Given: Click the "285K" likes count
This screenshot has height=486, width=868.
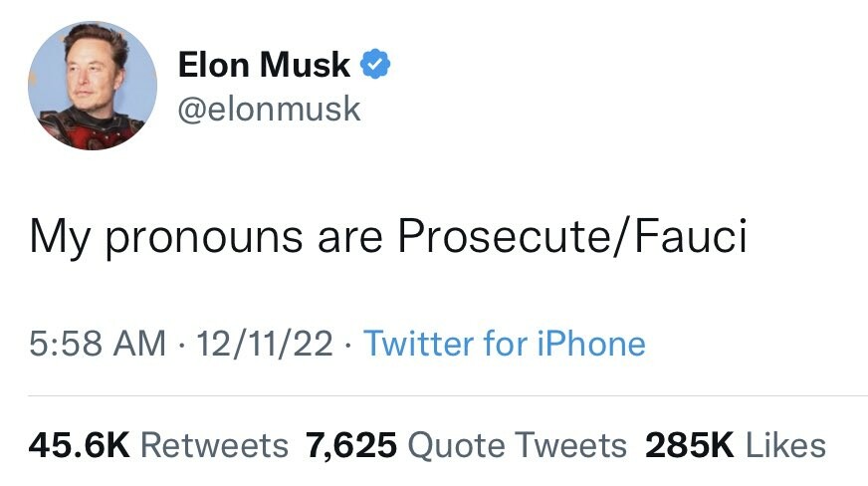Looking at the screenshot, I should pyautogui.click(x=689, y=445).
